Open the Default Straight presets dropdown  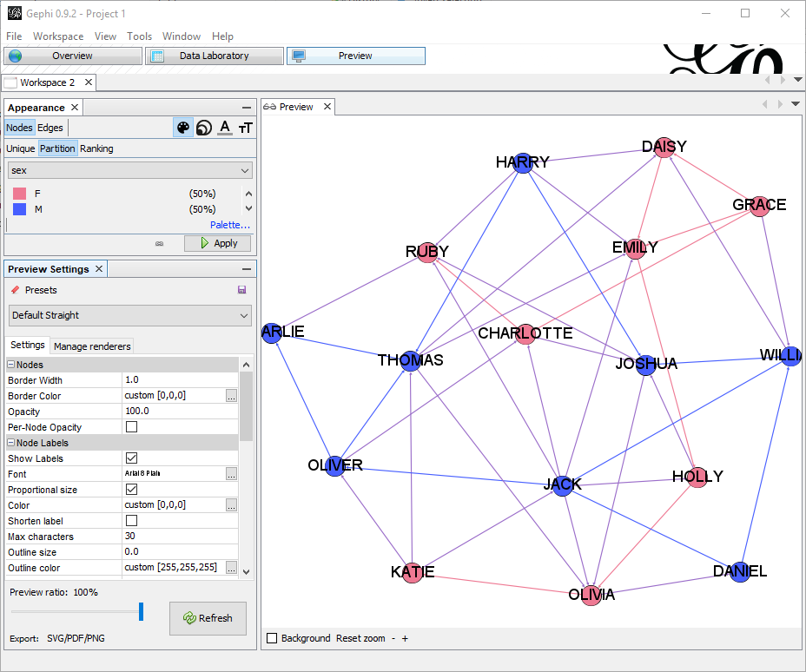coord(130,315)
